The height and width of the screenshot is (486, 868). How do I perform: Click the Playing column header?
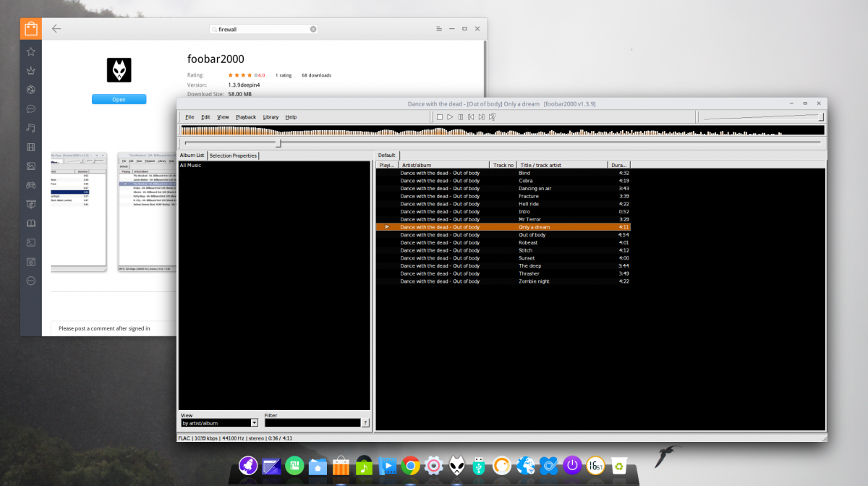(387, 165)
